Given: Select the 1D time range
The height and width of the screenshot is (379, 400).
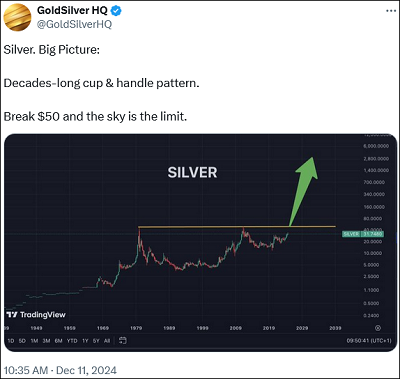Looking at the screenshot, I should tap(11, 341).
